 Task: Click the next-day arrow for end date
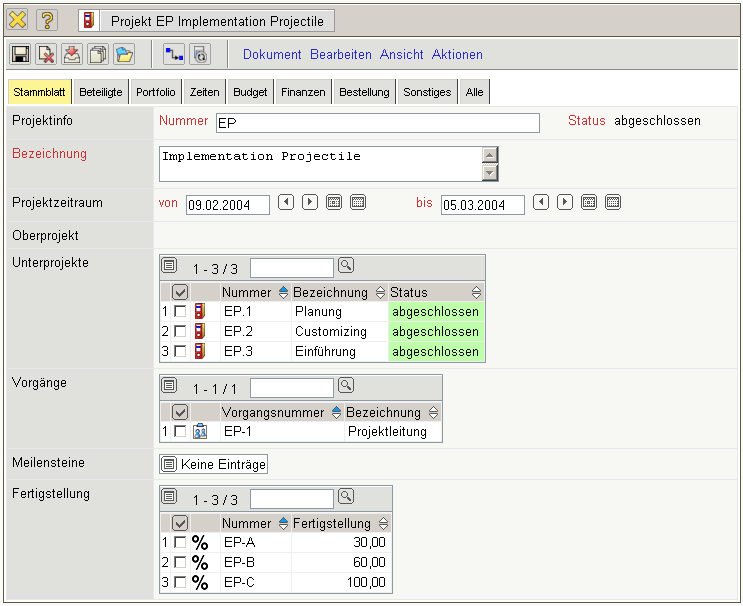(x=565, y=203)
